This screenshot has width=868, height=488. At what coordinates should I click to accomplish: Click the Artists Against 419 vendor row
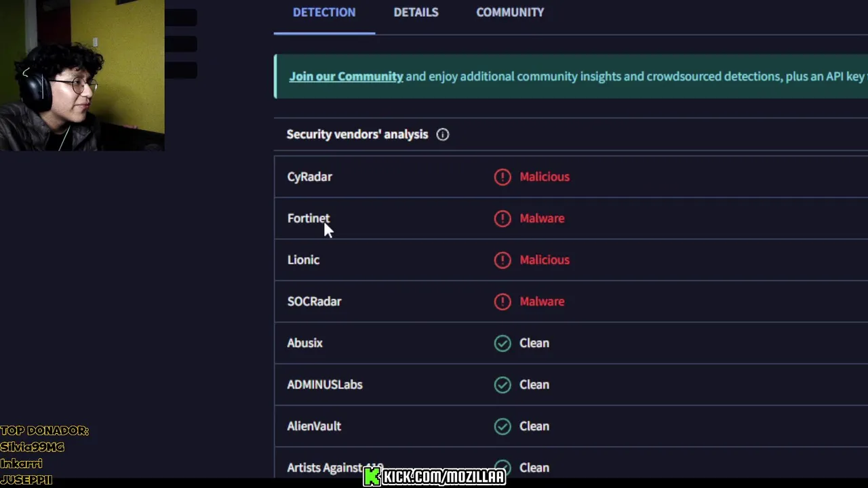[571, 468]
